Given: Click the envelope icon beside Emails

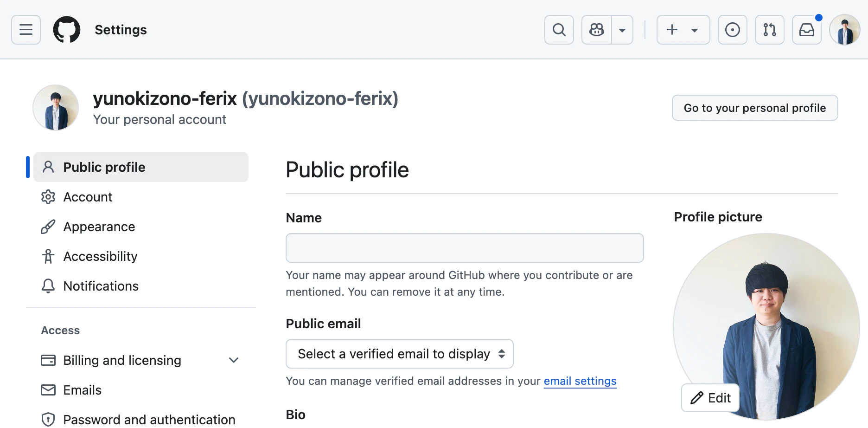Looking at the screenshot, I should [x=48, y=390].
